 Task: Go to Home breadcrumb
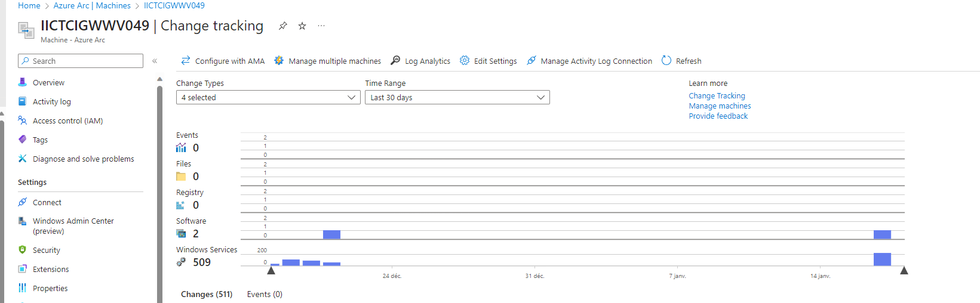pos(29,5)
